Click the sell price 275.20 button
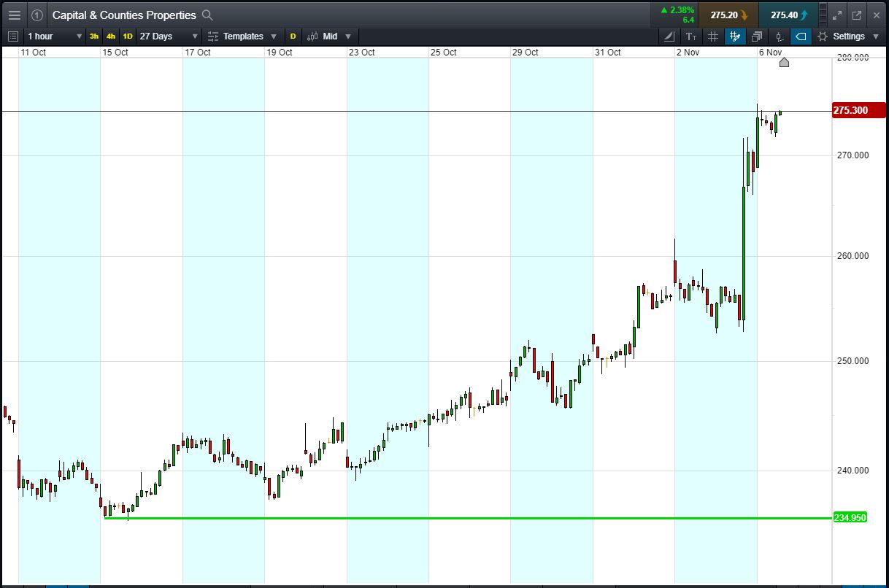 [728, 15]
